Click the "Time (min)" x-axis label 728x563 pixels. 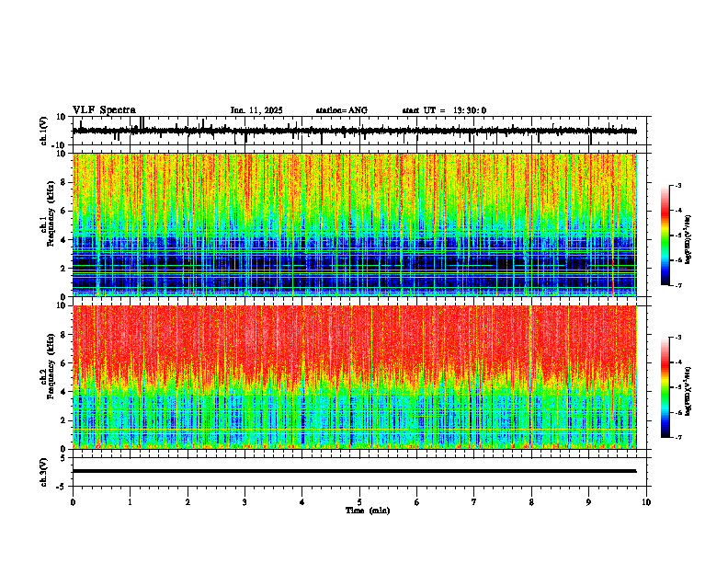368,511
